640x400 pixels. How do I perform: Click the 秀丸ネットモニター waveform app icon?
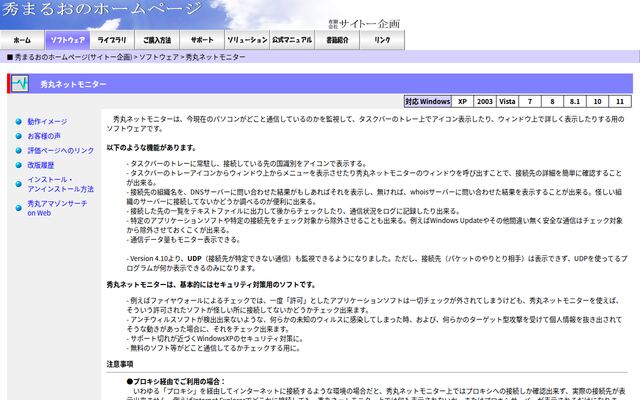(20, 84)
